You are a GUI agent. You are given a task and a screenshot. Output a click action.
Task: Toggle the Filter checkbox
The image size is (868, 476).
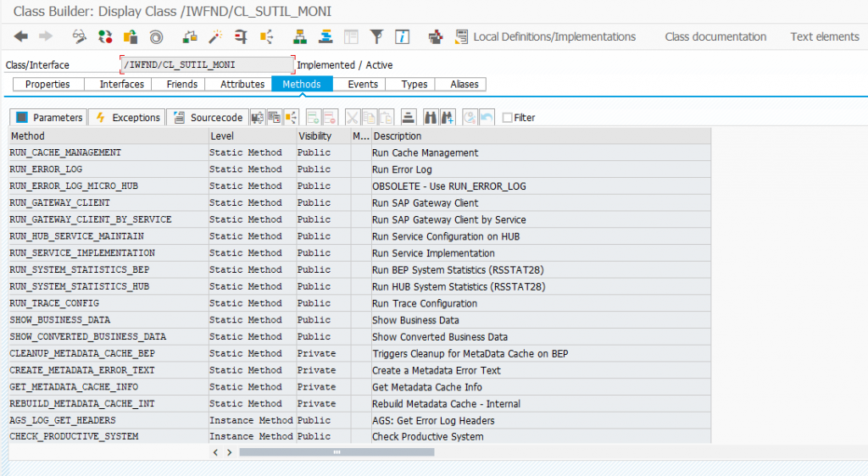507,118
